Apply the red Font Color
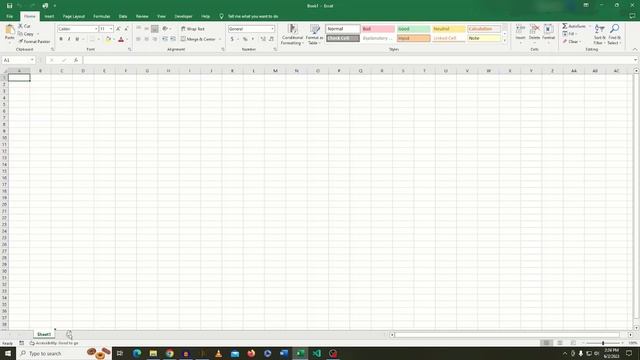This screenshot has height=360, width=640. [x=121, y=39]
